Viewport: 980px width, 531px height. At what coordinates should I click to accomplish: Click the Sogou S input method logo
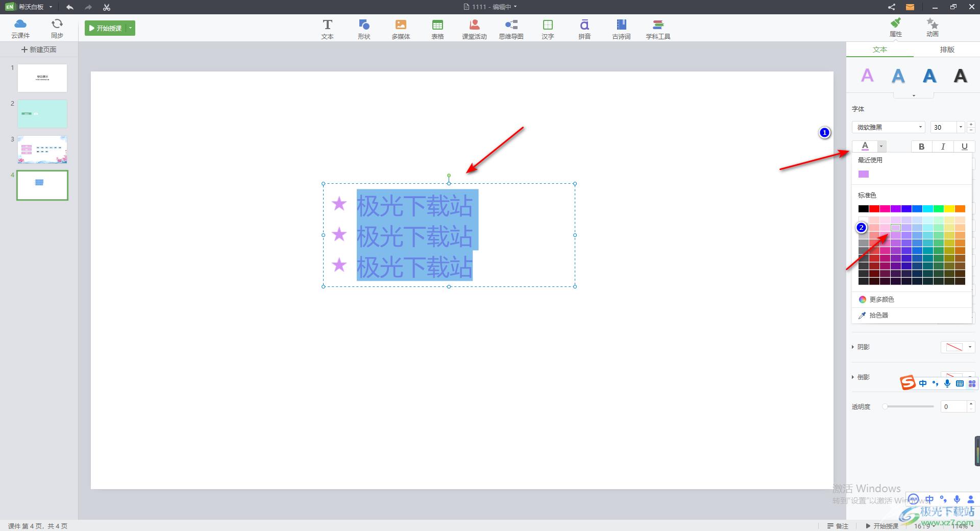click(908, 382)
